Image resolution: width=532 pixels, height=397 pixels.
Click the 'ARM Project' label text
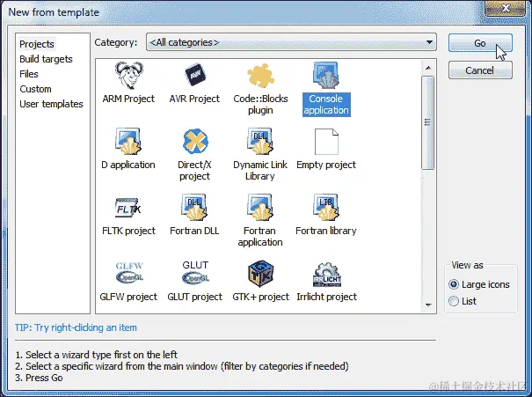[x=128, y=99]
